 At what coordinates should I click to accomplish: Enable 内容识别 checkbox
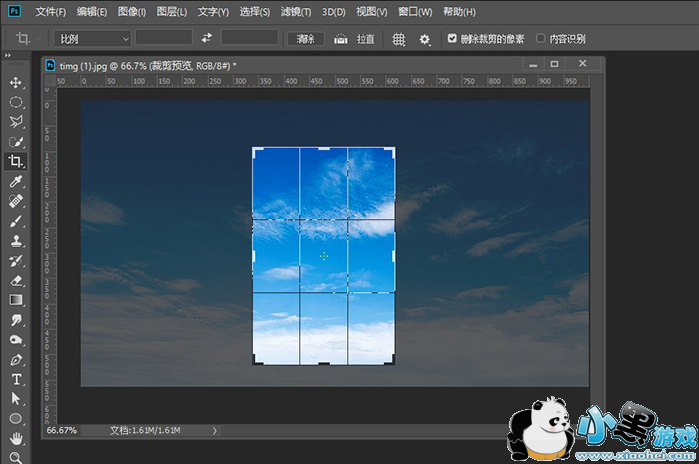[541, 38]
